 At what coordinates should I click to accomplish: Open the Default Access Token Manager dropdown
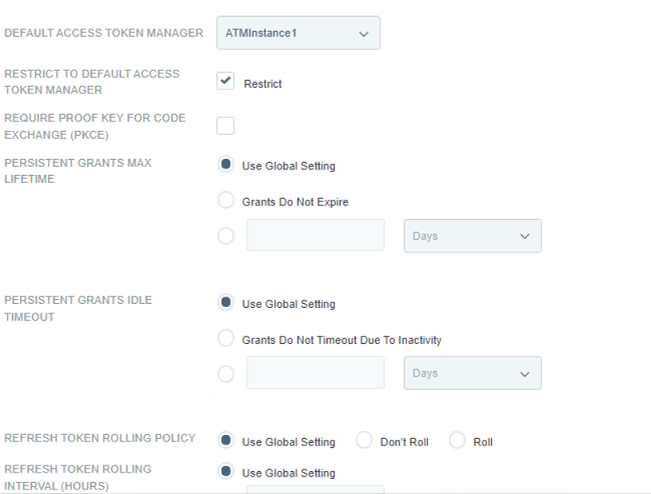(298, 33)
